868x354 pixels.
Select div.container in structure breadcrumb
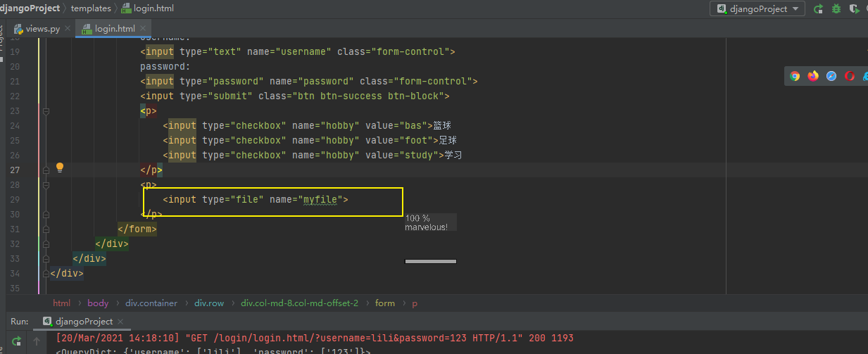tap(151, 303)
